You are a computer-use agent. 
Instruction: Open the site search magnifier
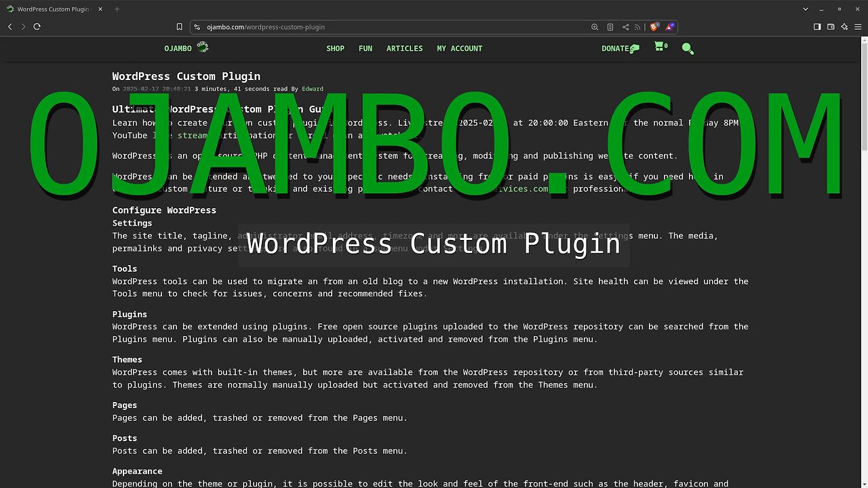[x=688, y=49]
